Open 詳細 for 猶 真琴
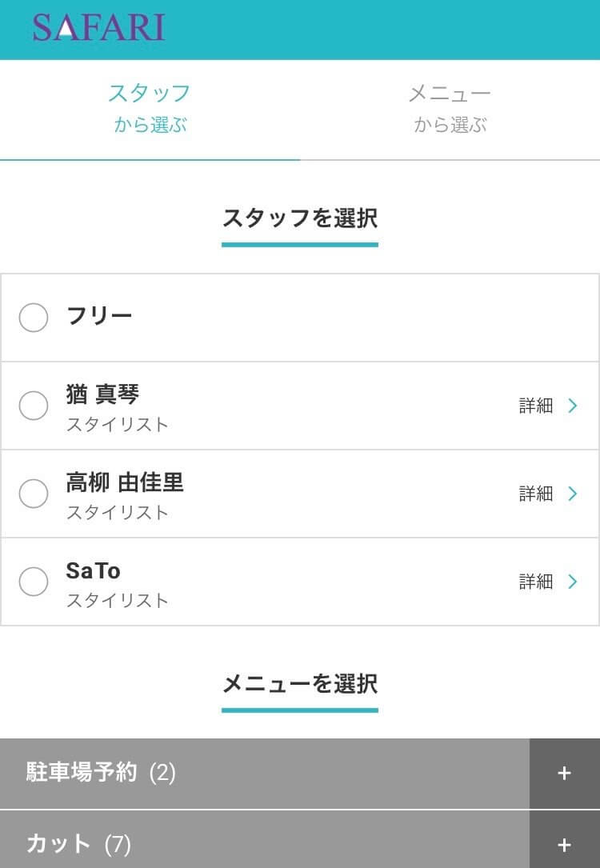Image resolution: width=600 pixels, height=868 pixels. pyautogui.click(x=536, y=406)
